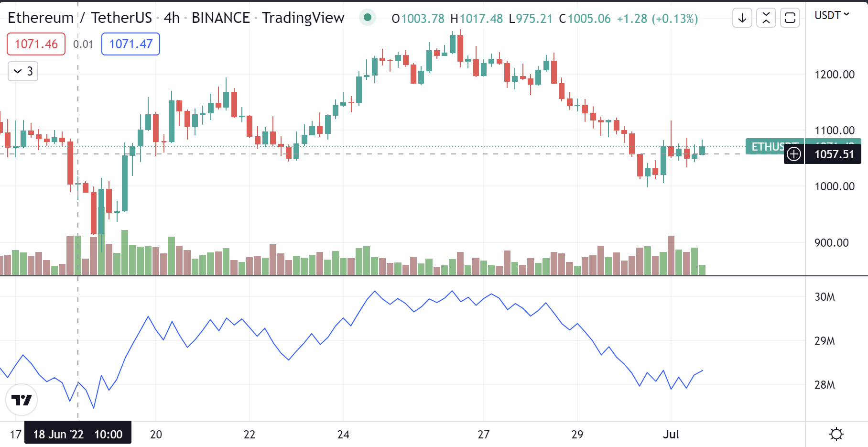
Task: Click the change value +1.28 (+0.13%)
Action: click(657, 19)
